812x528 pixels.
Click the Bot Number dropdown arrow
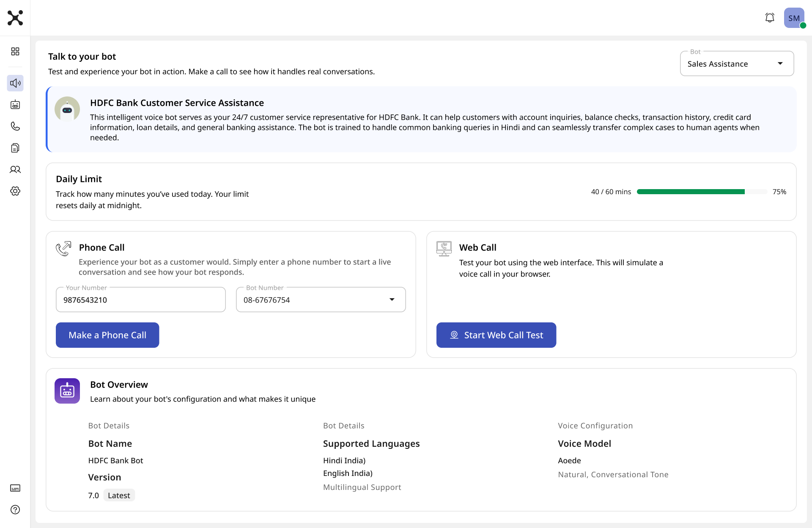tap(392, 300)
